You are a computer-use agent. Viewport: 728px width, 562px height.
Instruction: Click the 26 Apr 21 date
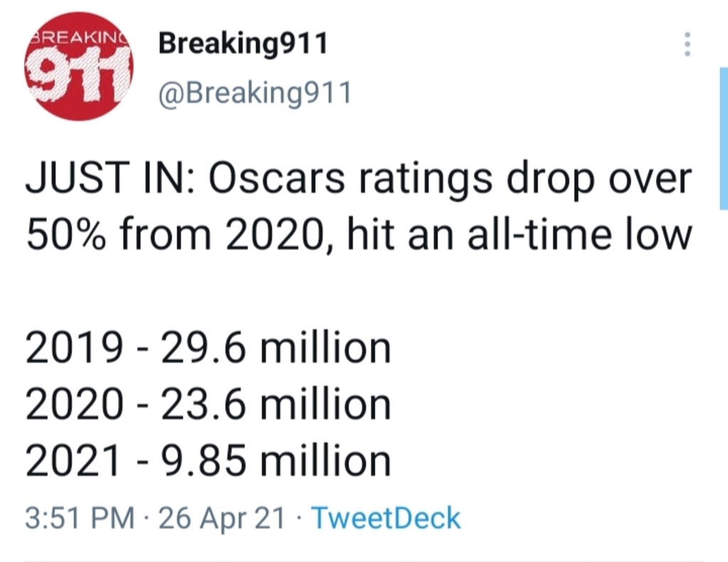(222, 519)
